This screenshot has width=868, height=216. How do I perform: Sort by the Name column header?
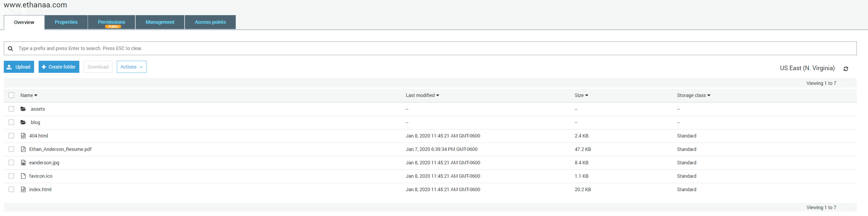29,96
